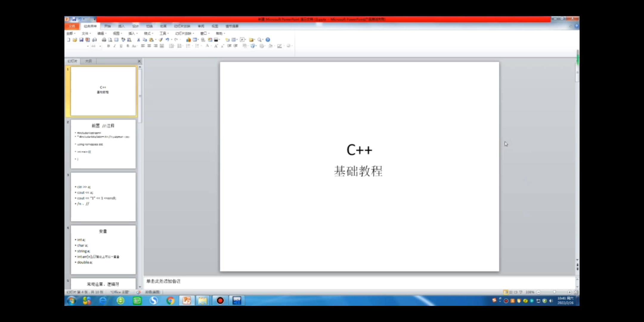
Task: Switch to the 审阅 ribbon tab
Action: 201,26
